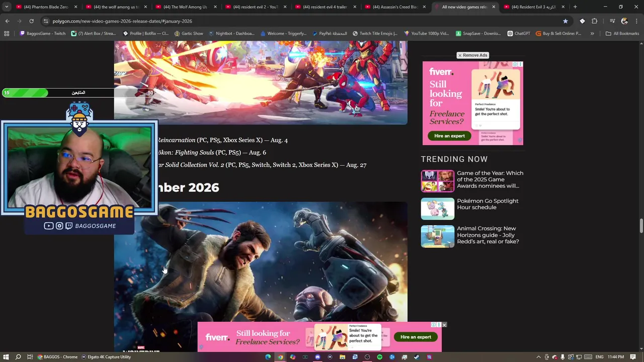This screenshot has width=644, height=362.
Task: Open the tab search dropdown arrow
Action: pyautogui.click(x=7, y=7)
